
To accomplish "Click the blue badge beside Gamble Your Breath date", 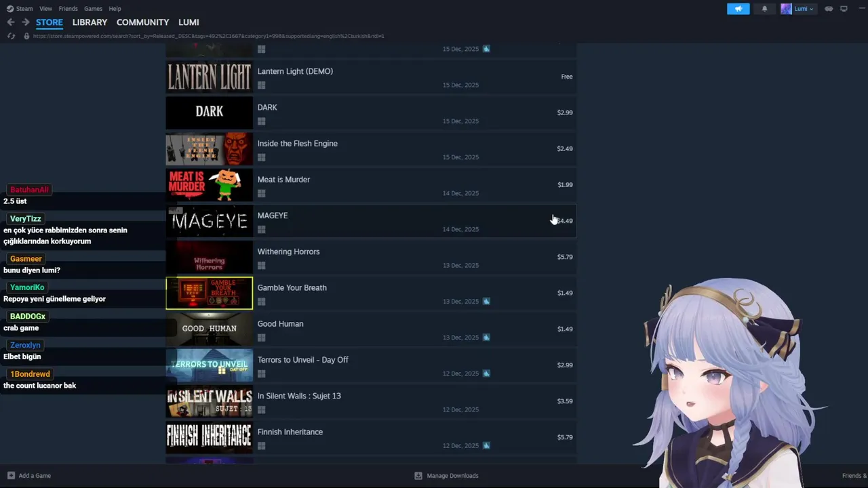I will click(486, 301).
